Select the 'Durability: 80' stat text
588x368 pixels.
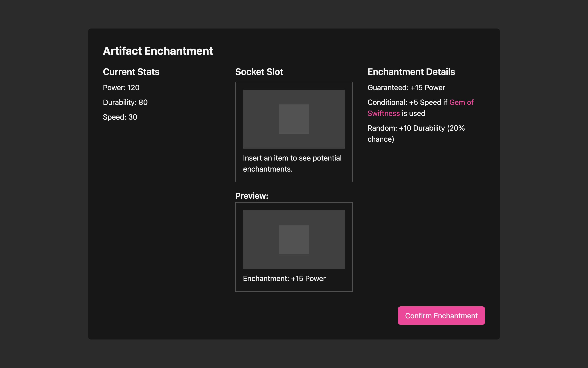click(x=125, y=102)
